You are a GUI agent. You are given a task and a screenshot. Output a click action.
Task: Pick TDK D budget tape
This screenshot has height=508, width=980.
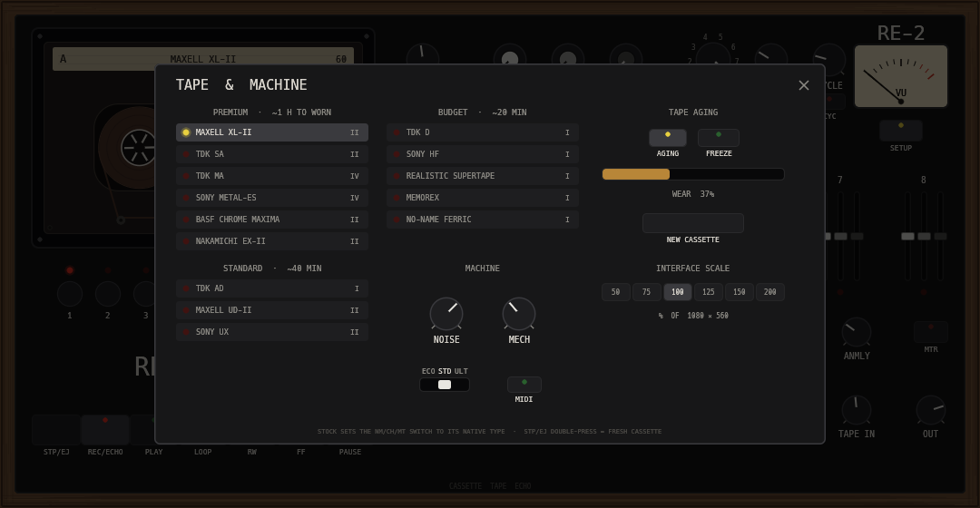coord(483,132)
